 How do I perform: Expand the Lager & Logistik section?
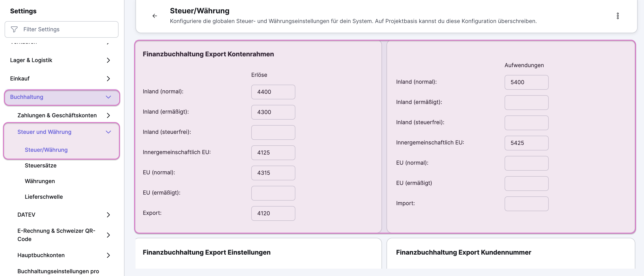point(108,60)
